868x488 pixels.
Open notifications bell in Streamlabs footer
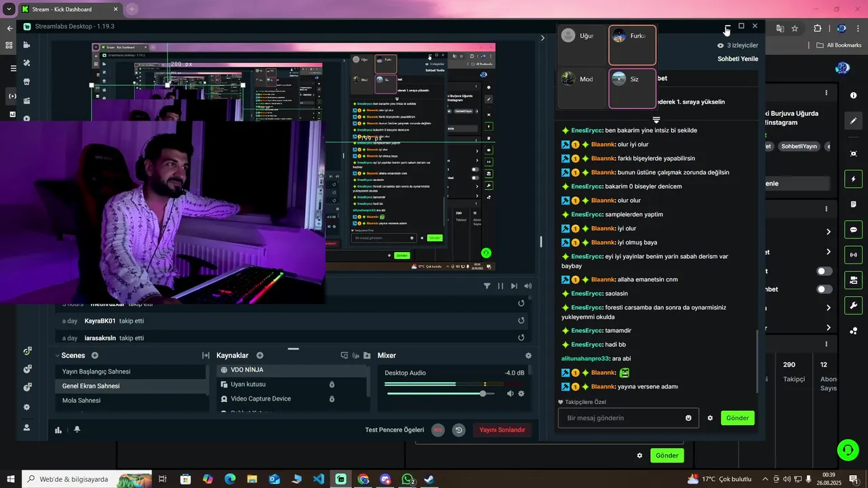[x=77, y=429]
